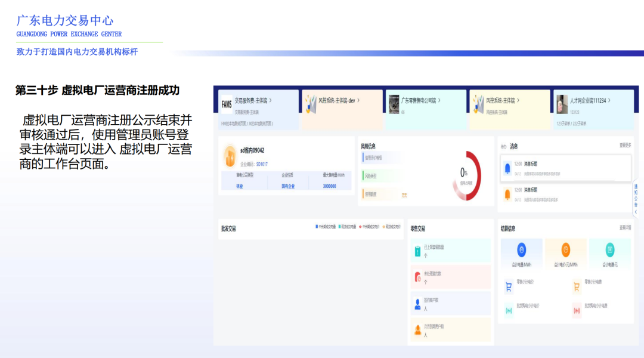Click the blue 合计电量MWh gauge icon
Image resolution: width=644 pixels, height=358 pixels.
pos(521,251)
